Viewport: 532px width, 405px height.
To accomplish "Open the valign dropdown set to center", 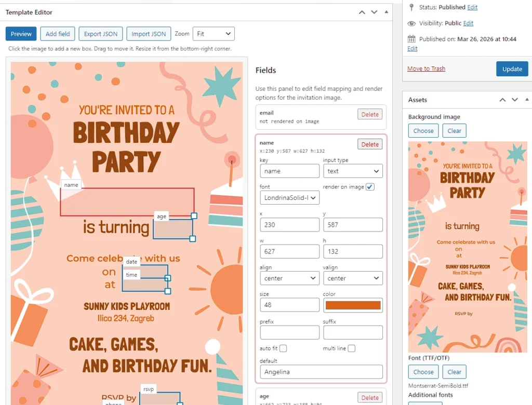I will [353, 278].
